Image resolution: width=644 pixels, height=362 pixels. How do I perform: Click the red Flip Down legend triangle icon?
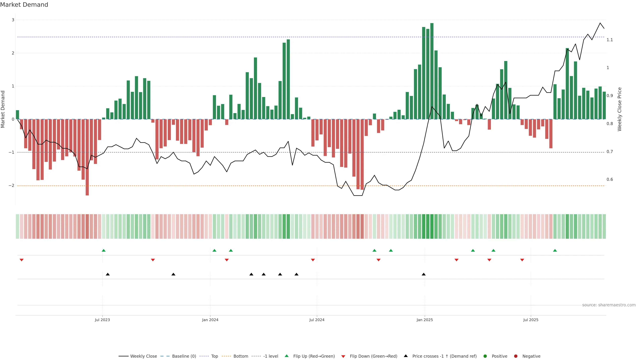point(343,356)
